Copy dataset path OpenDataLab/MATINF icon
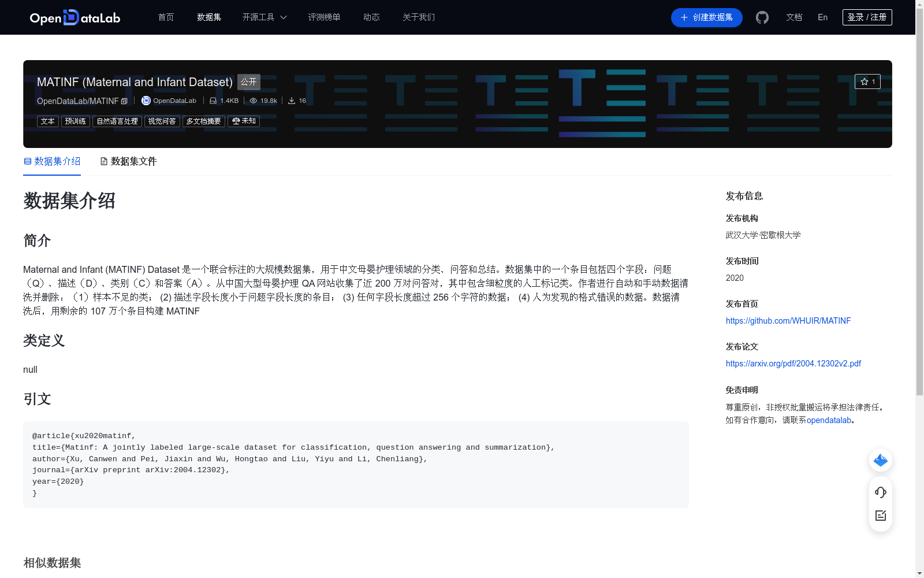 tap(124, 101)
